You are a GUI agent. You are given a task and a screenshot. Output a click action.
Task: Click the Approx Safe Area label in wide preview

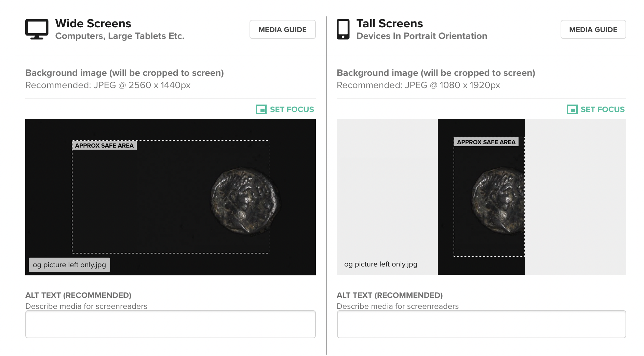[x=104, y=146]
